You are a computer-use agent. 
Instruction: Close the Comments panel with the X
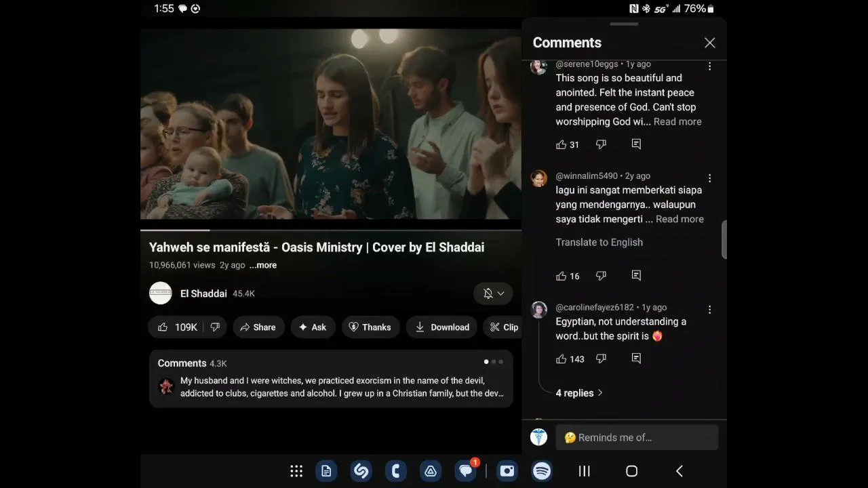coord(710,43)
